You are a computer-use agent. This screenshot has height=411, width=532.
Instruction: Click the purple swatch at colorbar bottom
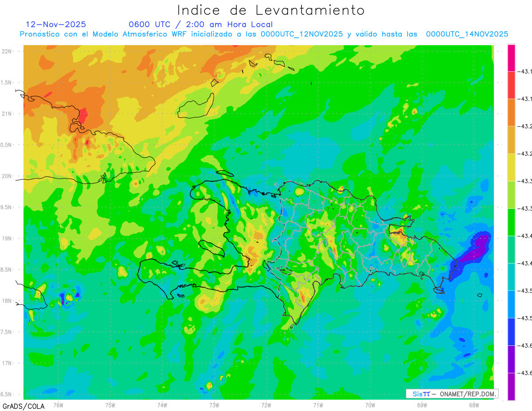[x=511, y=387]
